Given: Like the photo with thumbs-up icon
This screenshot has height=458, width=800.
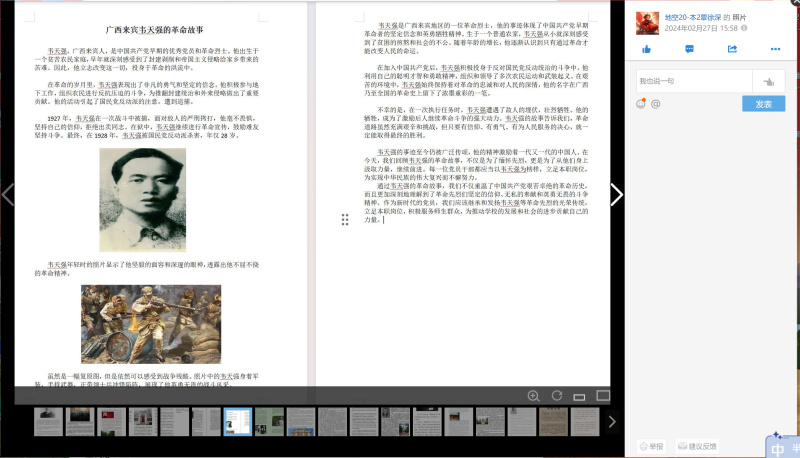Looking at the screenshot, I should [647, 49].
